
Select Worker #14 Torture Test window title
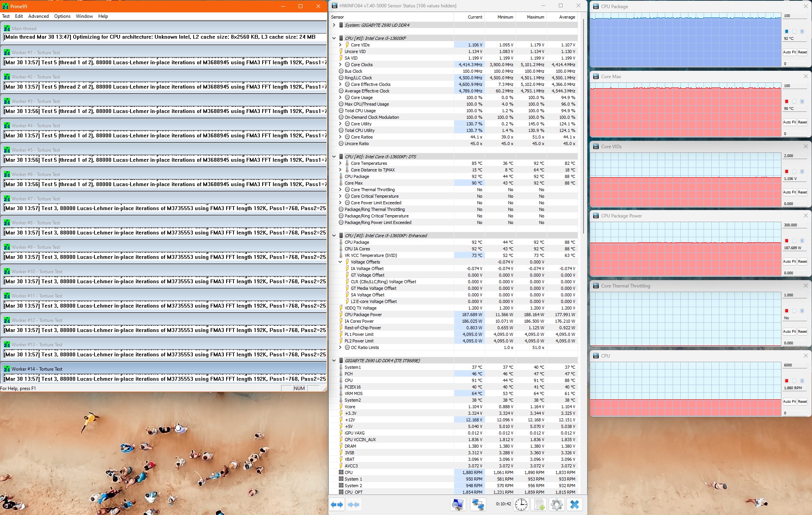tap(37, 369)
